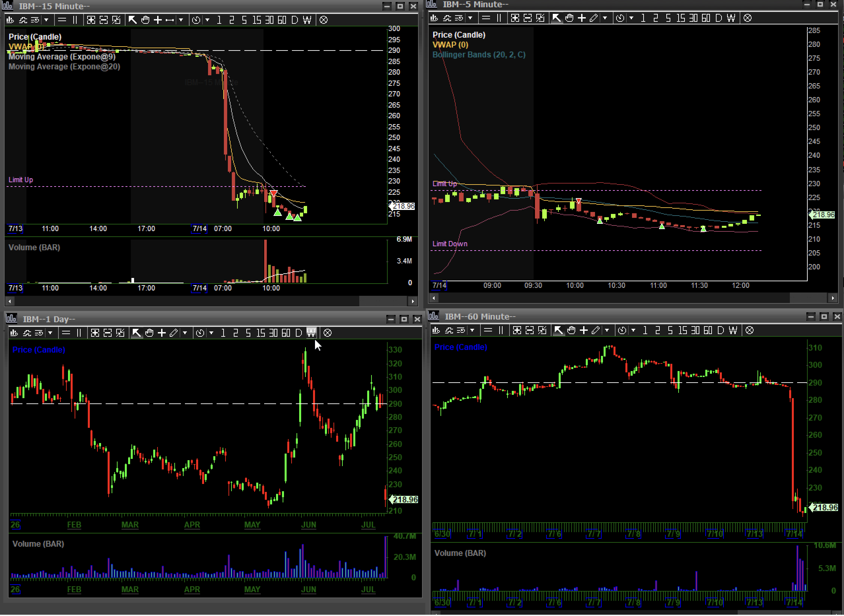Open the drawing tools dropdown in 5 Minute toolbar
844x616 pixels.
(x=605, y=18)
